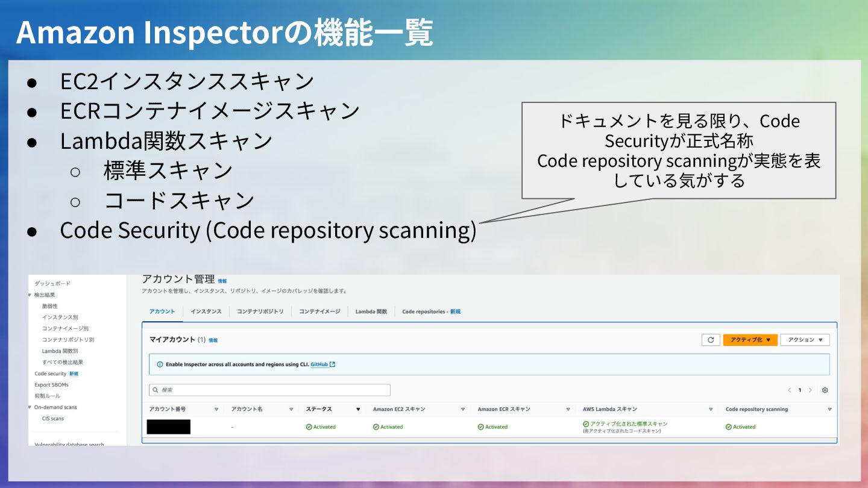
Task: Sort by アカウント番号 column arrow
Action: pos(216,409)
